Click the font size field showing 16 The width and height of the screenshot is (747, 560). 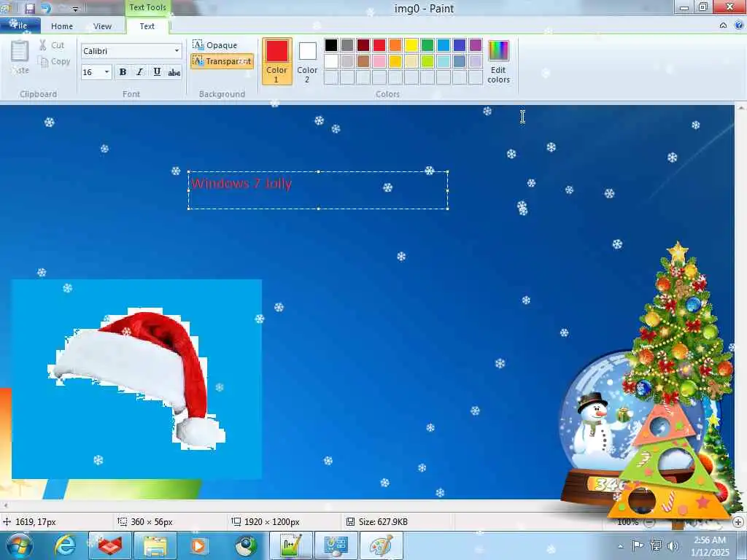(92, 72)
